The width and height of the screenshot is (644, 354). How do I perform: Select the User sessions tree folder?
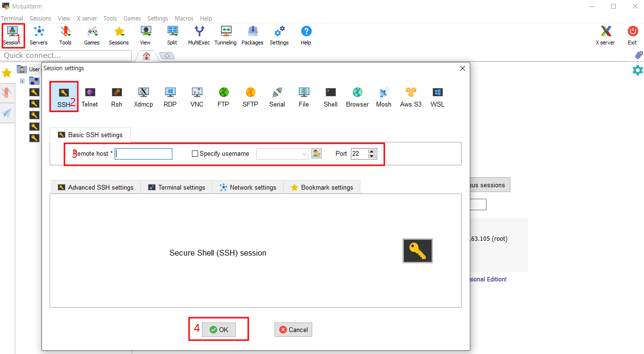(x=29, y=69)
